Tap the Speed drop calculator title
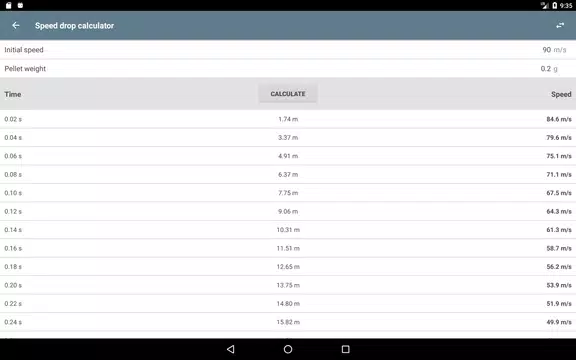The height and width of the screenshot is (360, 576). 75,26
